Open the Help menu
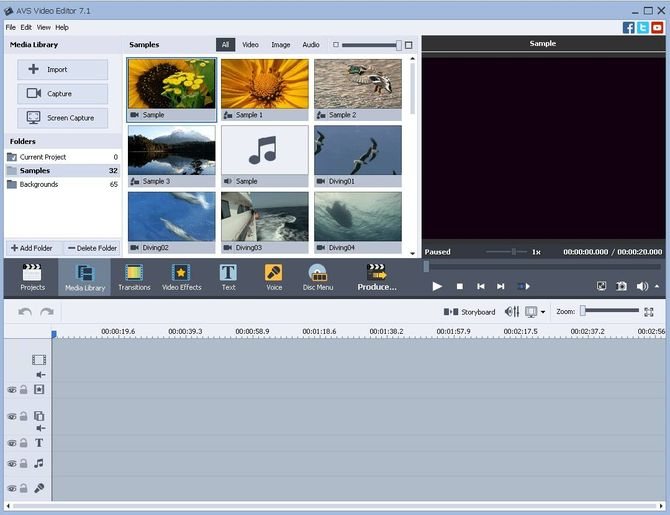 coord(62,27)
